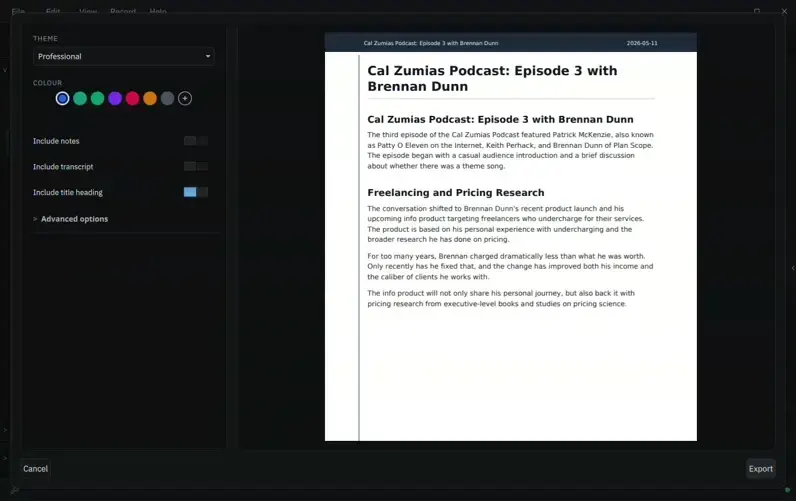Click the preview page header title text

coord(430,43)
